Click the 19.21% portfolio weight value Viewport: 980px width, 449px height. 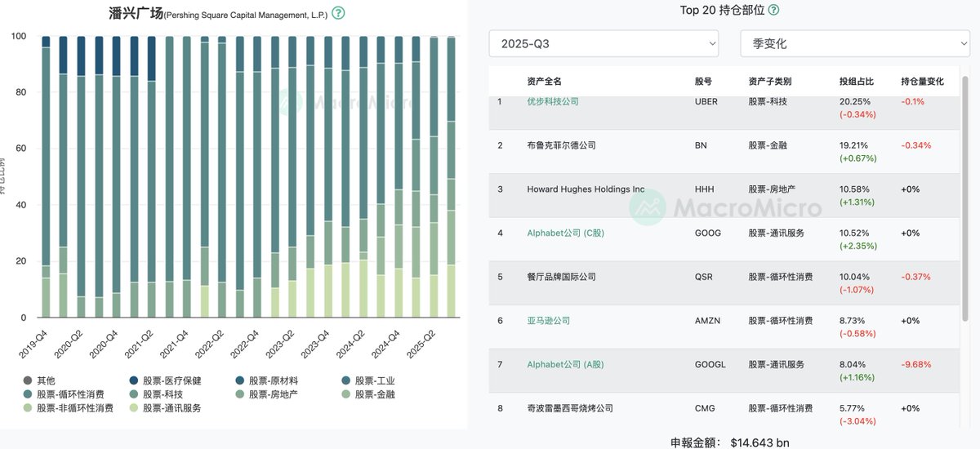pyautogui.click(x=855, y=145)
